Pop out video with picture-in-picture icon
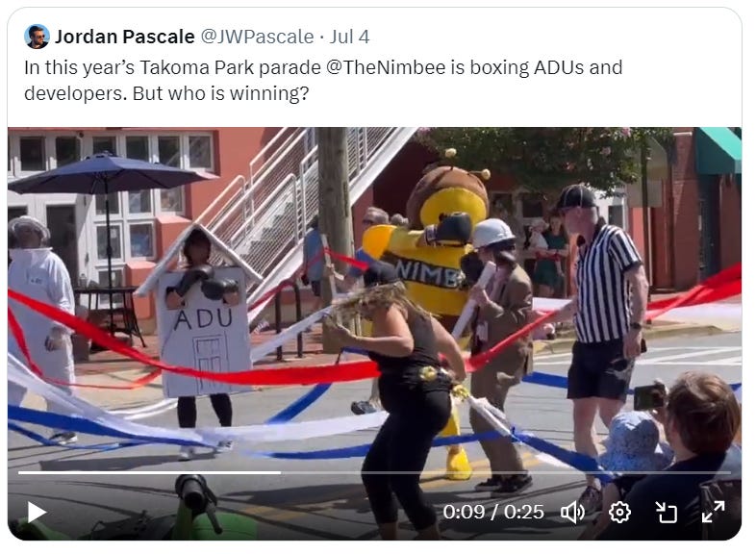756x554 pixels. click(x=666, y=512)
